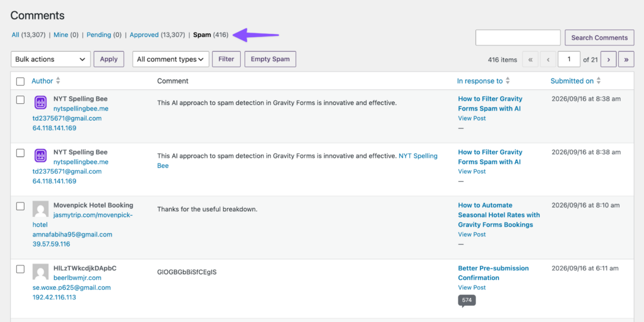Screen dimensions: 644x322
Task: Click the Apply button
Action: pyautogui.click(x=109, y=59)
